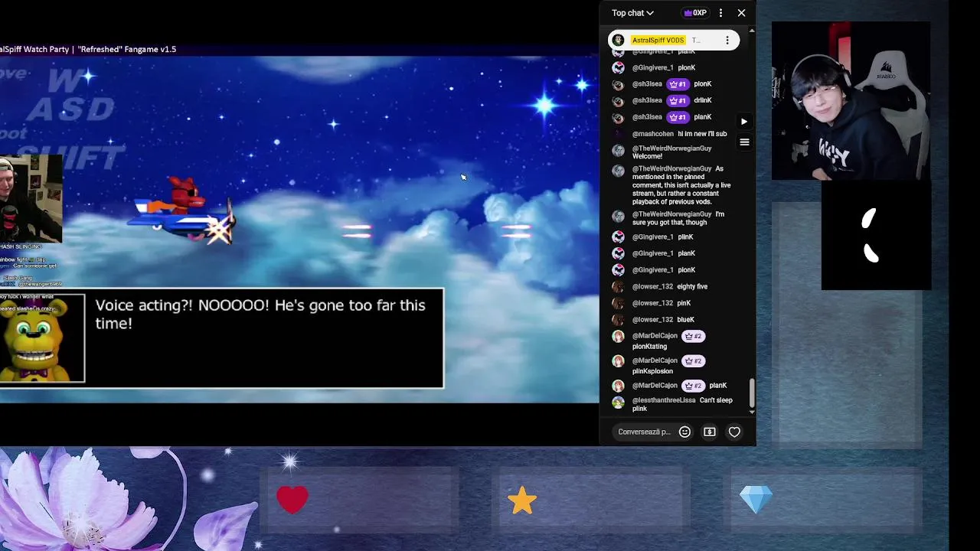Screen dimensions: 980x551
Task: Expand the Top chat dropdown
Action: 632,13
